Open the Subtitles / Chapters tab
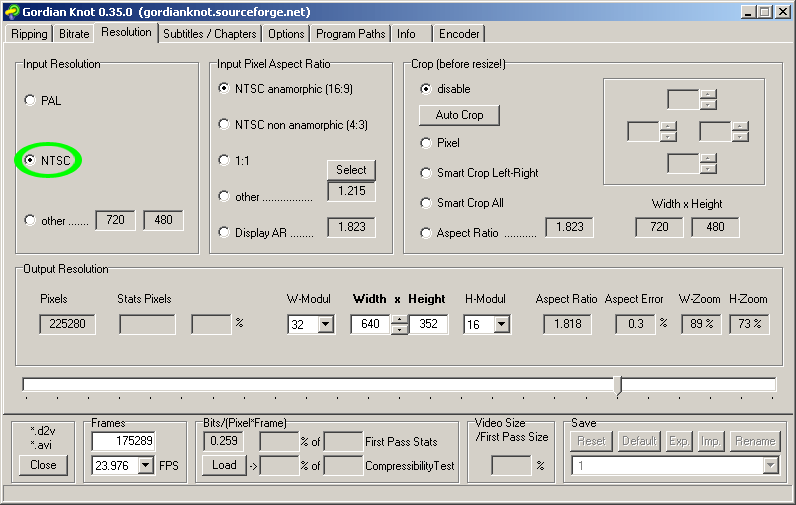 coord(210,34)
